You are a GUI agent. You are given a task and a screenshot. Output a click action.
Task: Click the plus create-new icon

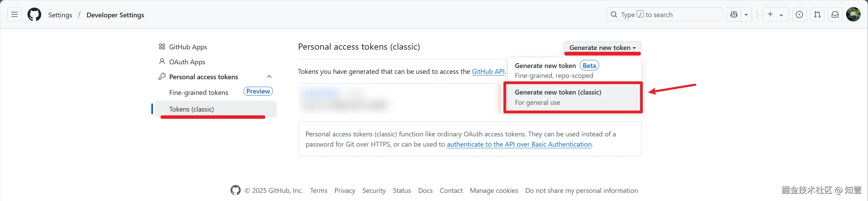click(x=770, y=14)
